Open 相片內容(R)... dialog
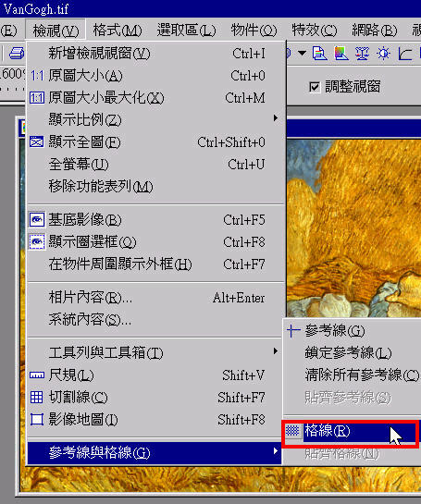This screenshot has width=421, height=504. tap(156, 298)
